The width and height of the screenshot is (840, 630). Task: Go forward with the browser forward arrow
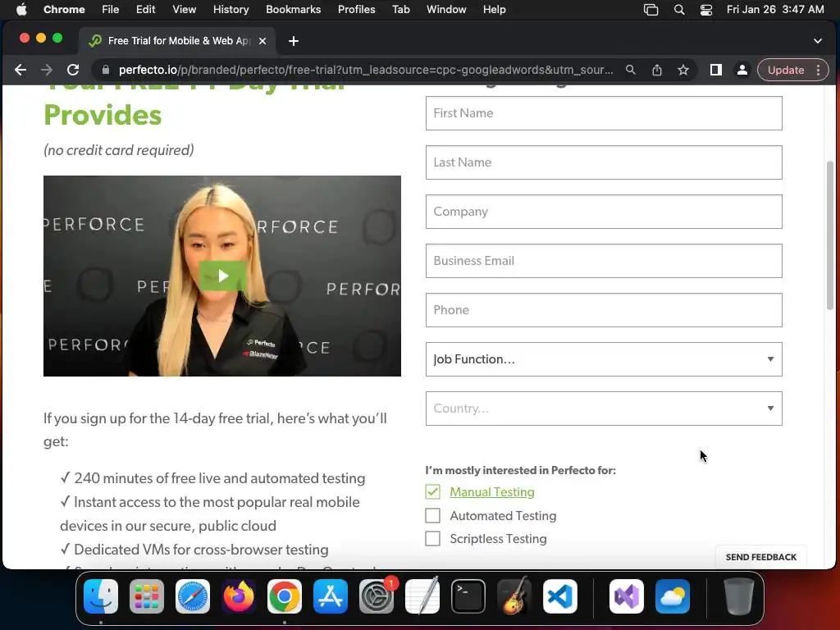click(47, 71)
